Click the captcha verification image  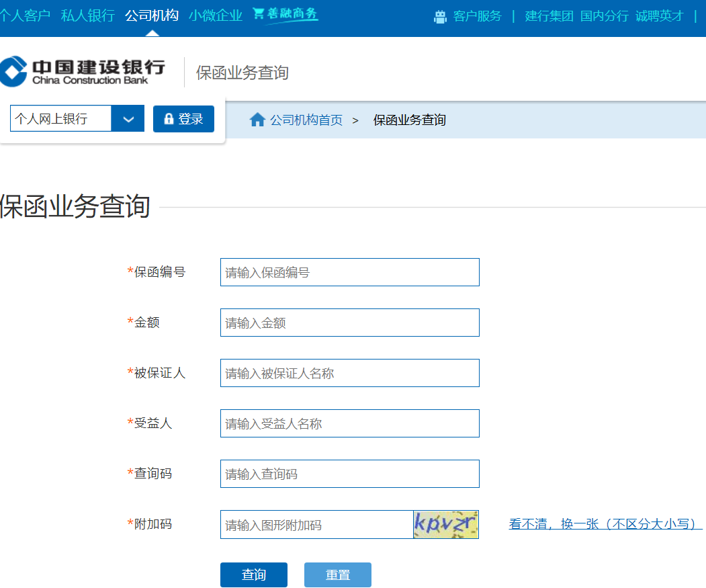tap(446, 524)
